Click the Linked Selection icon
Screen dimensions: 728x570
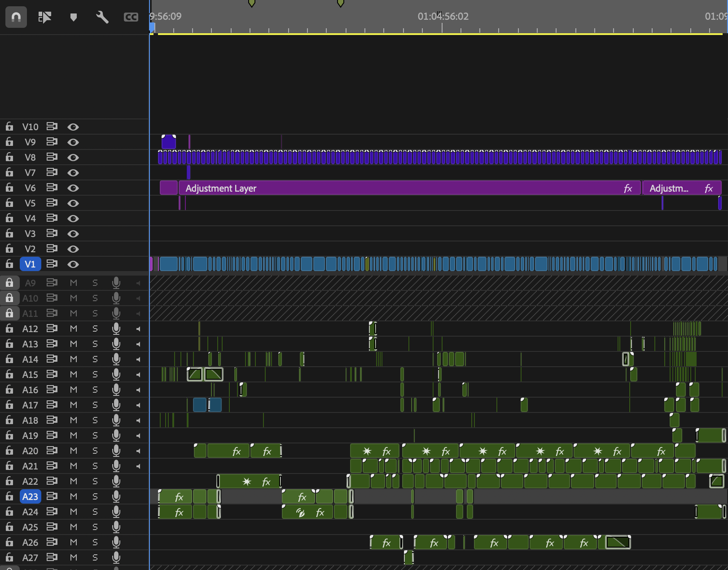(x=45, y=17)
